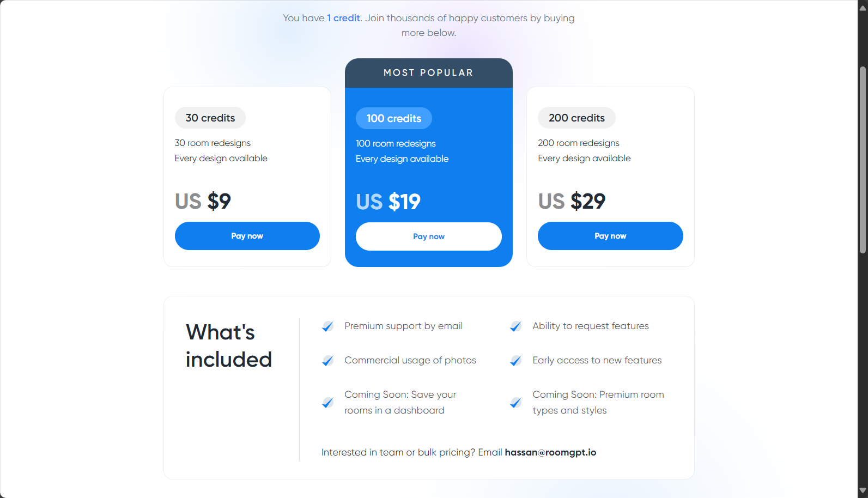Pay now for the 30 credits plan

point(247,236)
